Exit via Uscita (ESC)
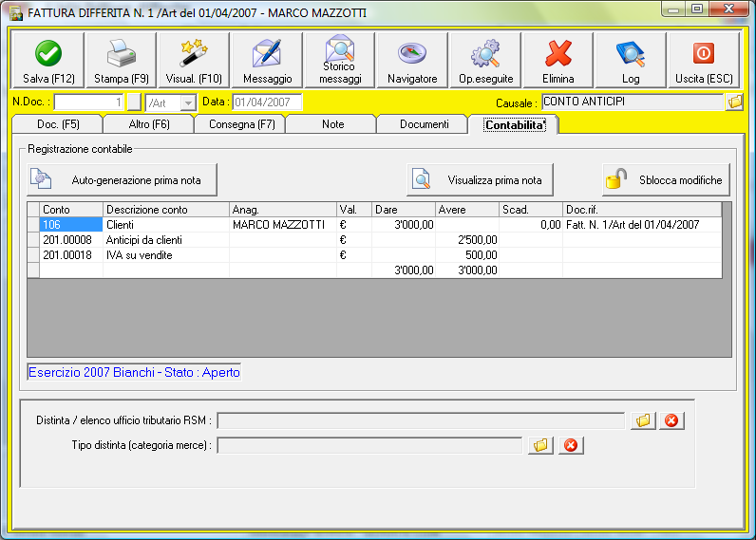756x540 pixels. point(704,60)
